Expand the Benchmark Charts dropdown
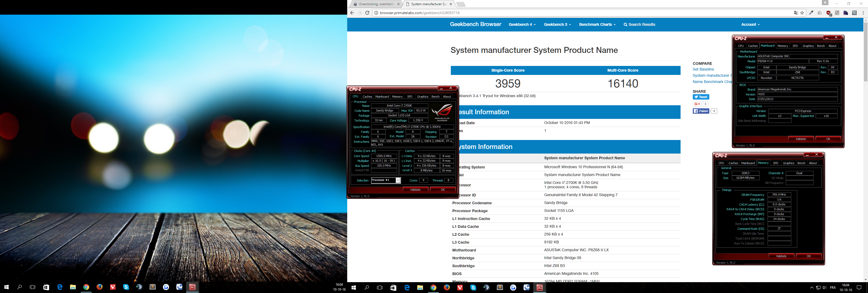Screen dimensions: 868x293 (597, 24)
